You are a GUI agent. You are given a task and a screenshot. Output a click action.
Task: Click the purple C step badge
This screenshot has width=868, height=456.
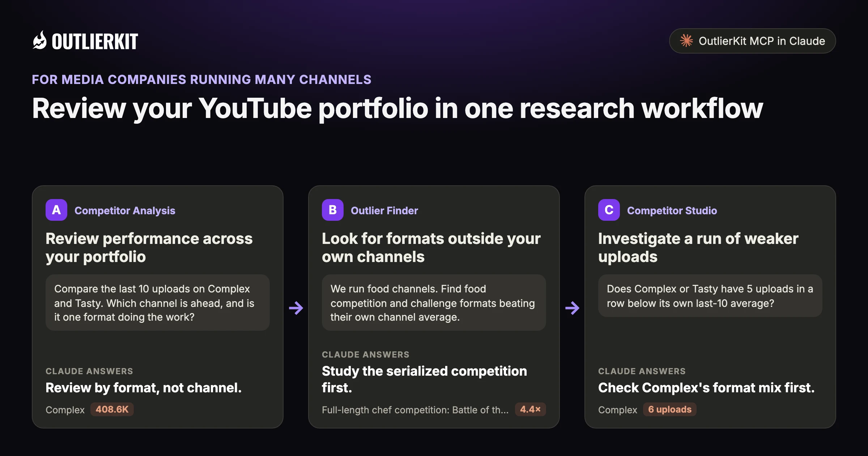click(609, 210)
